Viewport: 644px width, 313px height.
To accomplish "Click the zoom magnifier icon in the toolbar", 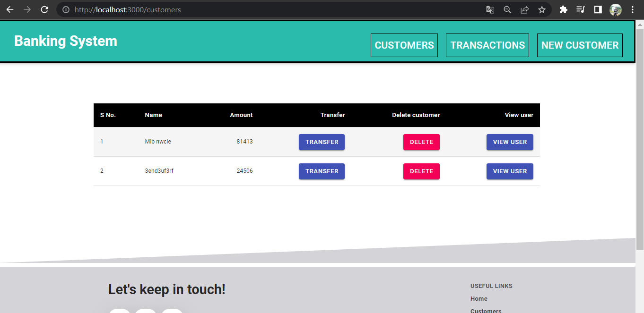I will pos(507,9).
